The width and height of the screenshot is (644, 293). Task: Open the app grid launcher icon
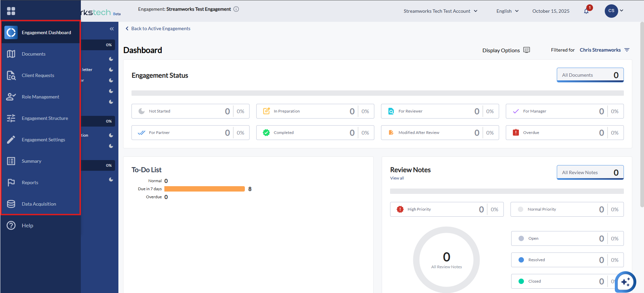(x=11, y=11)
